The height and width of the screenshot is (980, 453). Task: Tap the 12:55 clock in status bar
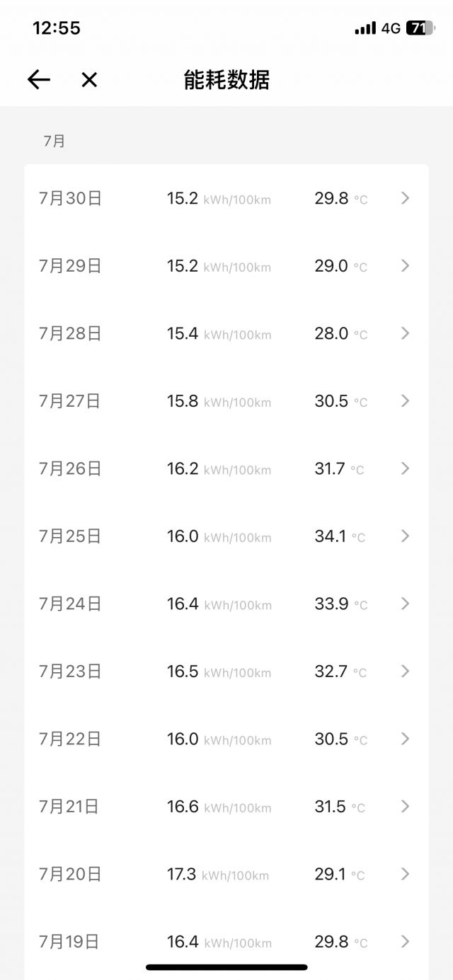57,28
